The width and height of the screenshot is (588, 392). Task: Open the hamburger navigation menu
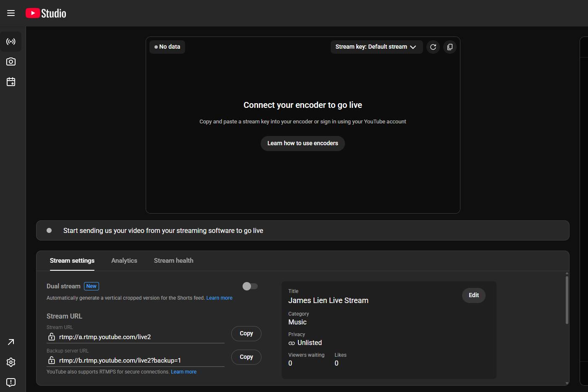pos(11,13)
